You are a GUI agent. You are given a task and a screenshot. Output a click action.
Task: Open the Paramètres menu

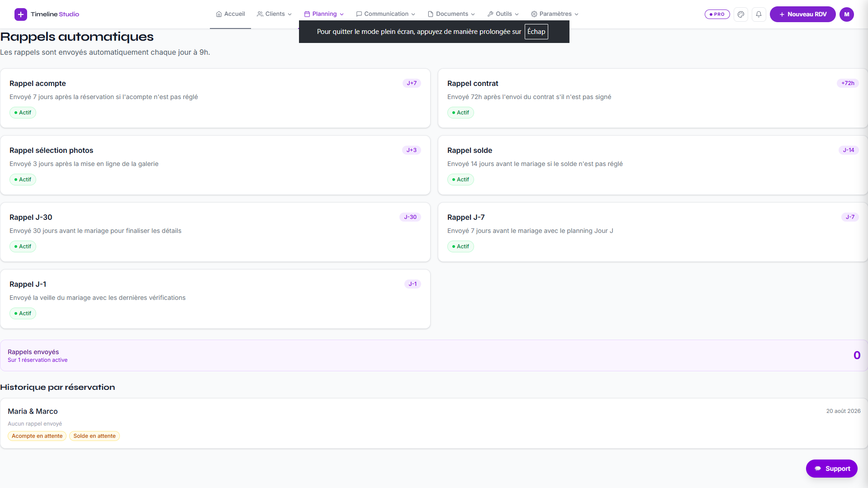pos(555,14)
